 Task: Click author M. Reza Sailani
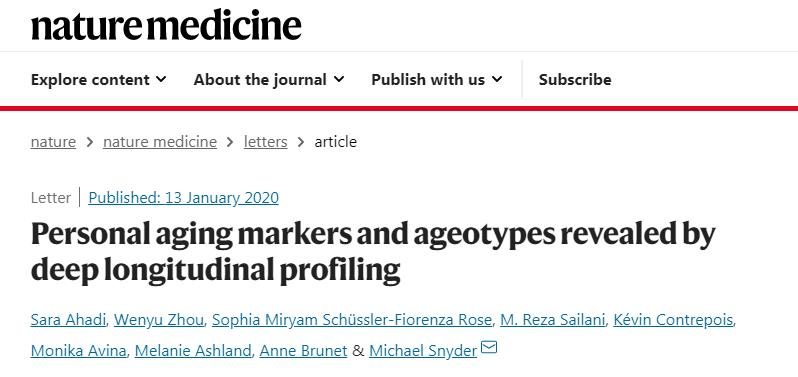pos(553,320)
